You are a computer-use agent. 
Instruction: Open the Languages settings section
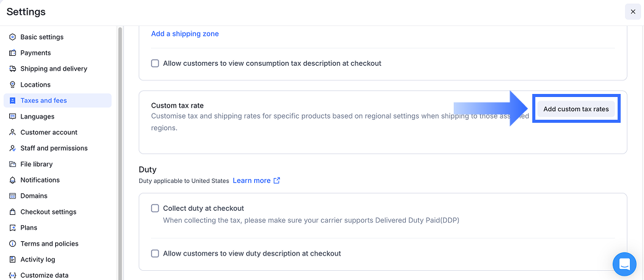pos(37,117)
